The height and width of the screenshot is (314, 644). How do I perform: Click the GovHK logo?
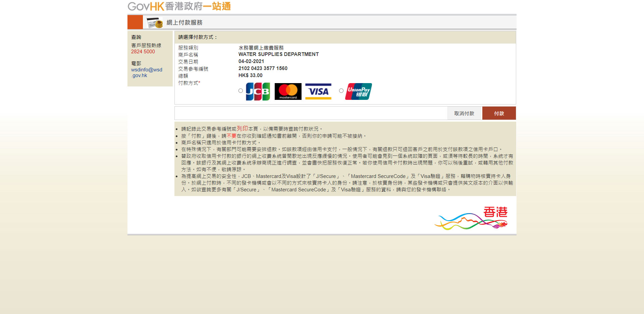179,6
